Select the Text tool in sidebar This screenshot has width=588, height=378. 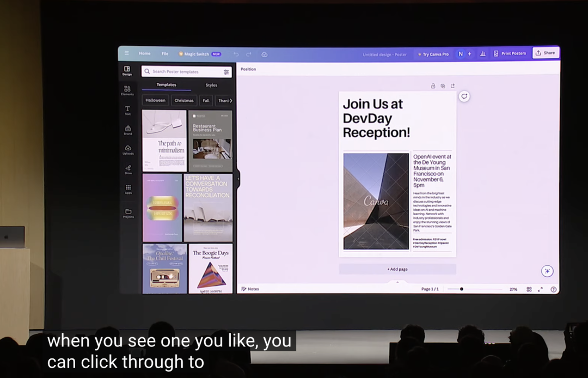tap(127, 110)
